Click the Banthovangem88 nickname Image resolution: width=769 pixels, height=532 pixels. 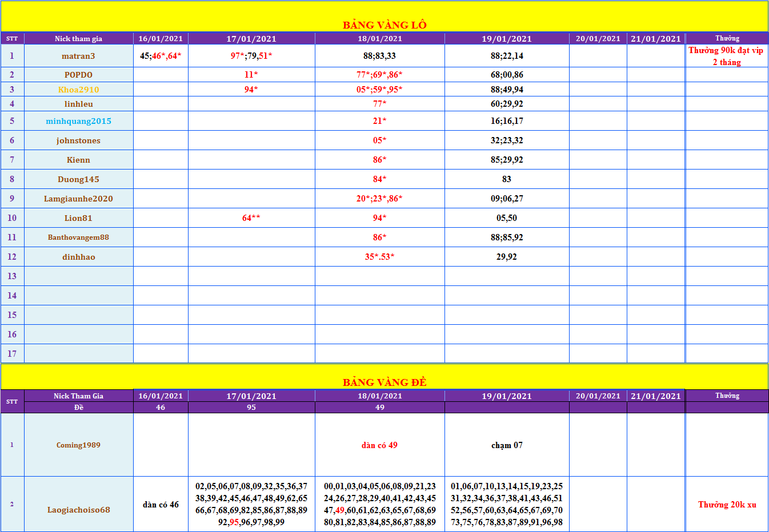point(78,237)
